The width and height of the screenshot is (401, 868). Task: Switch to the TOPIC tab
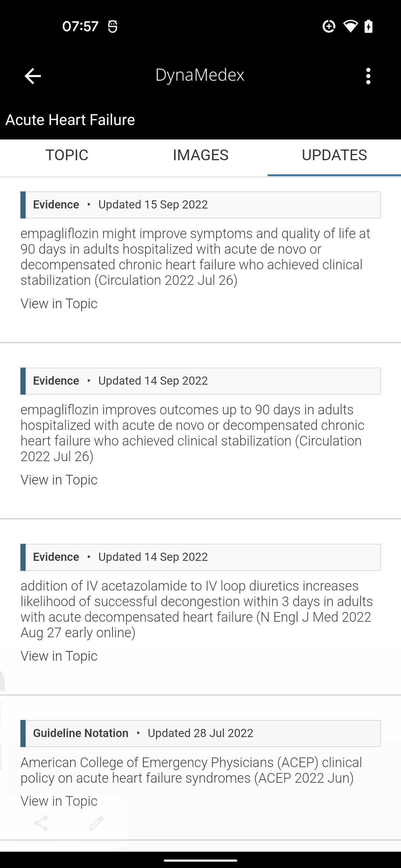[67, 155]
